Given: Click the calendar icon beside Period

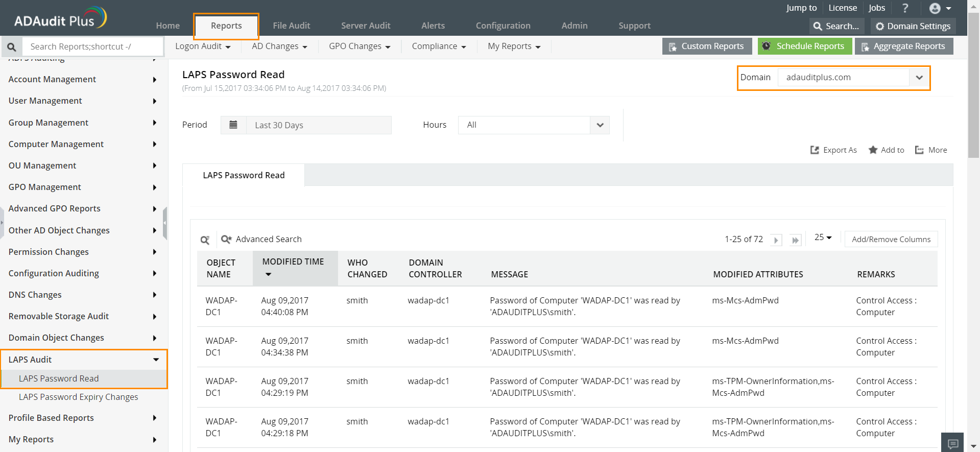Looking at the screenshot, I should point(233,125).
